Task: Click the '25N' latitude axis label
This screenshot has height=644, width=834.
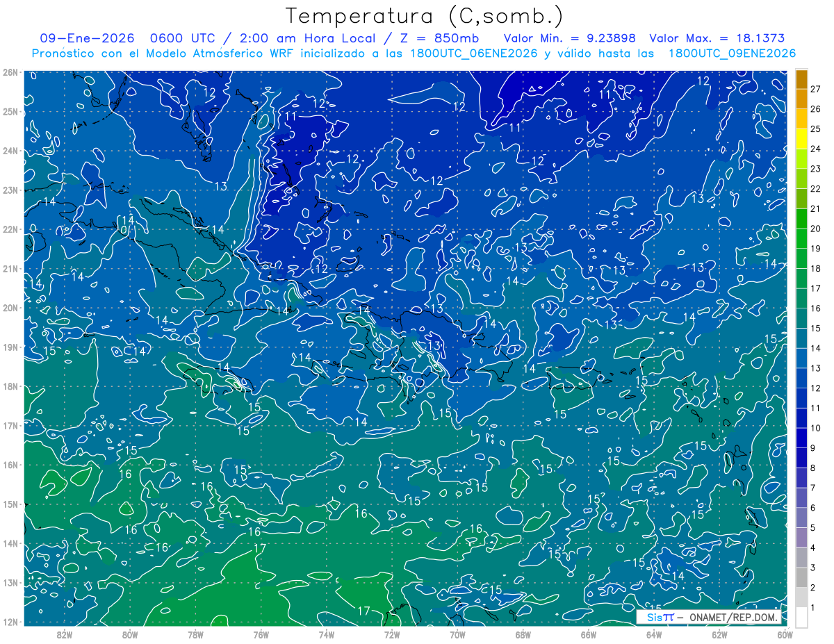Action: click(10, 112)
